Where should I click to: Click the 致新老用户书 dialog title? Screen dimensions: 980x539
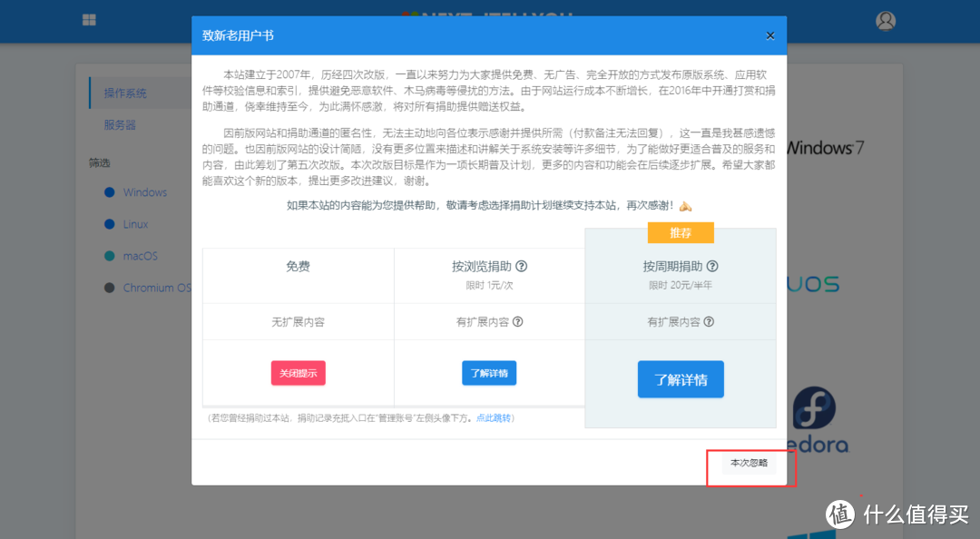click(238, 35)
